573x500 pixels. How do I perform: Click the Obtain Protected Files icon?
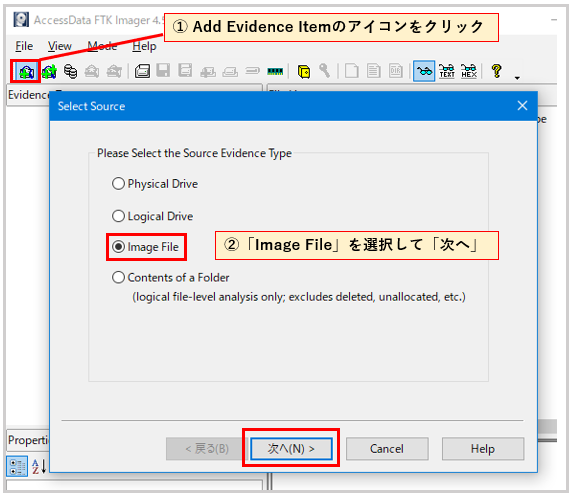(x=304, y=72)
